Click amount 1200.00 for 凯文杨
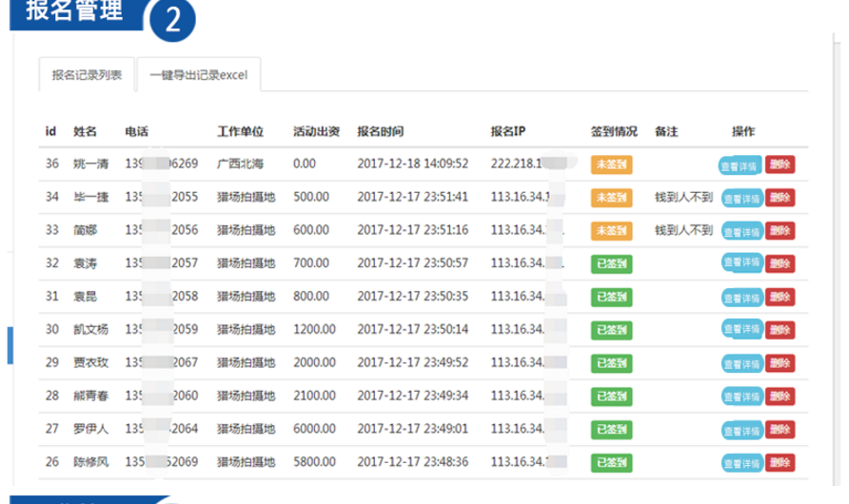The width and height of the screenshot is (849, 504). [315, 329]
